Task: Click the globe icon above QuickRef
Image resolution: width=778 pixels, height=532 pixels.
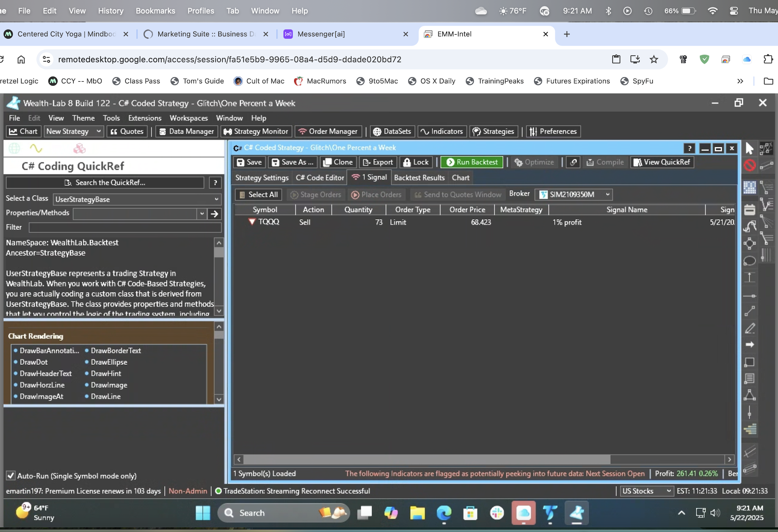Action: 14,148
